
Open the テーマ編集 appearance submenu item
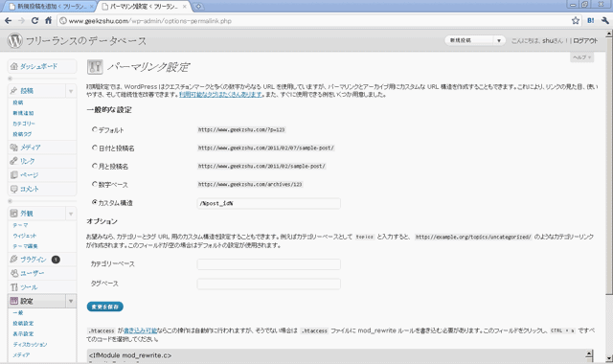click(25, 246)
